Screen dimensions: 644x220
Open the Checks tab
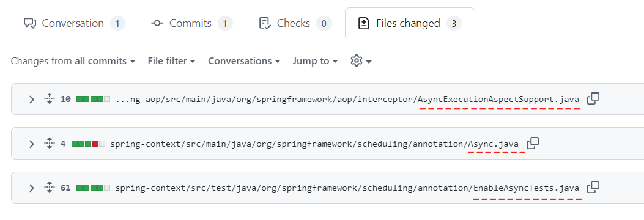pos(295,23)
